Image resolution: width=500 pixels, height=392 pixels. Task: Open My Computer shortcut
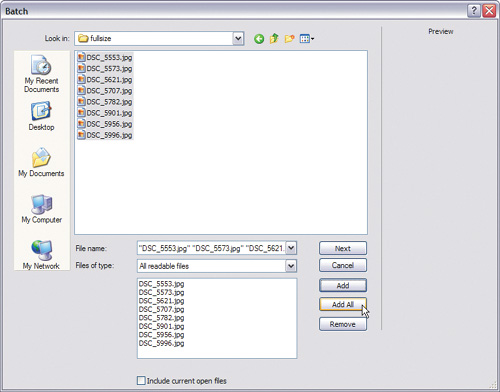[41, 209]
